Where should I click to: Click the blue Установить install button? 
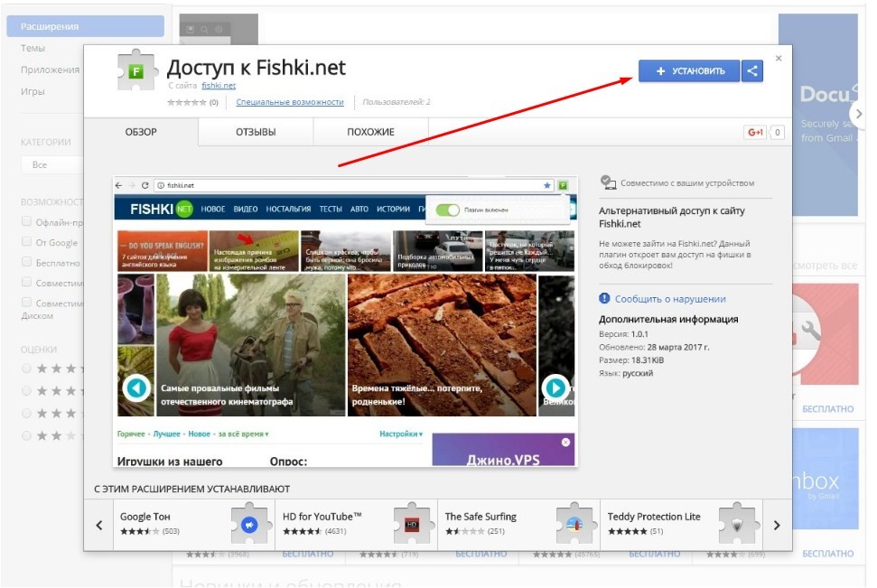(x=688, y=71)
